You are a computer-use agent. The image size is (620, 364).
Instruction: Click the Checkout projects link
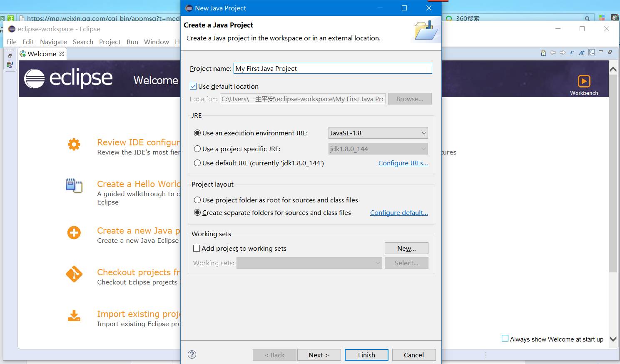[x=139, y=272]
